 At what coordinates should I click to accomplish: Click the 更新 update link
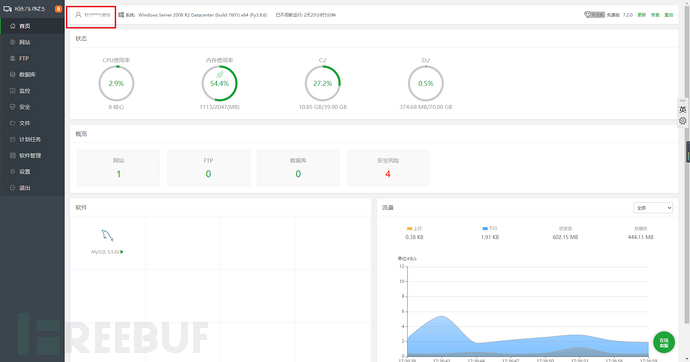642,15
